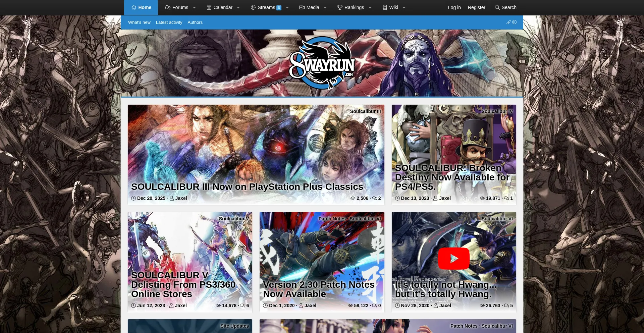Viewport: 644px width, 333px height.
Task: Click the Streams count badge showing 6
Action: [x=279, y=8]
